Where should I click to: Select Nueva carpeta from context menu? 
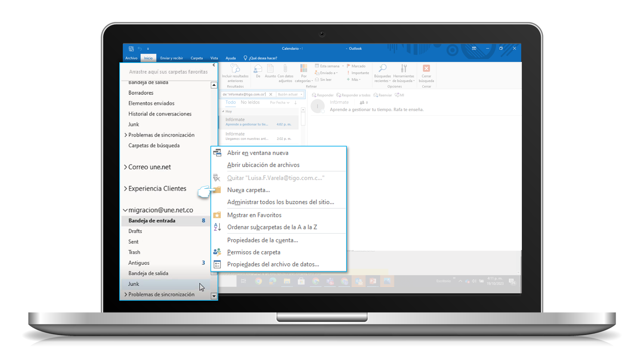[279, 190]
